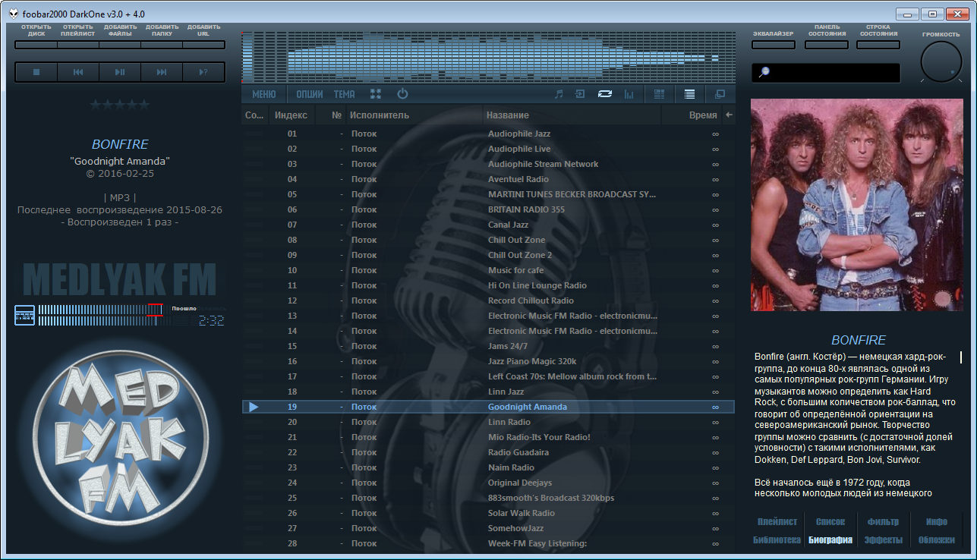This screenshot has width=977, height=560.
Task: Click the № column header
Action: [330, 115]
